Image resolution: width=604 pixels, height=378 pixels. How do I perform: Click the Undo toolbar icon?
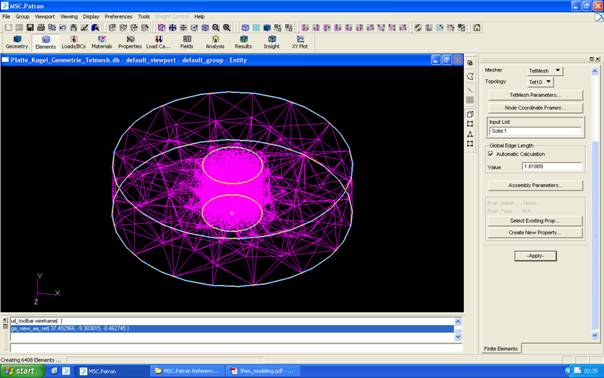[x=62, y=28]
